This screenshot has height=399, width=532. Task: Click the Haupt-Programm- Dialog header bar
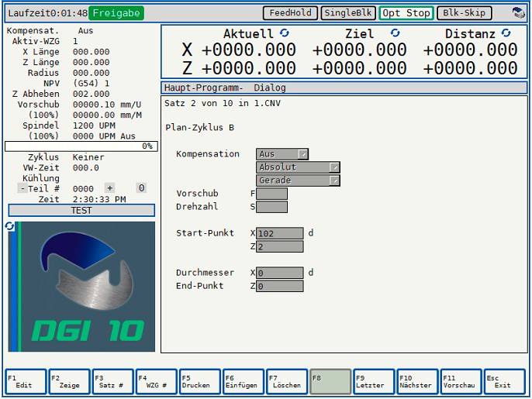pos(344,88)
